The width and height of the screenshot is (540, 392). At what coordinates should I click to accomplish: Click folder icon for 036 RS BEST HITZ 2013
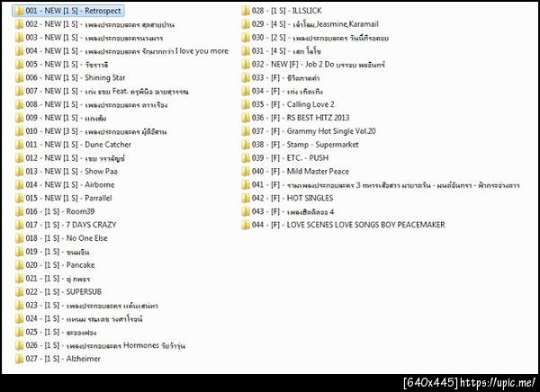246,118
